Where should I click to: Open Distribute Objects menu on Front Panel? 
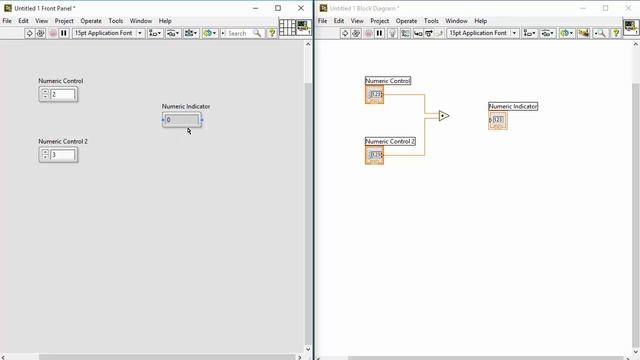173,33
